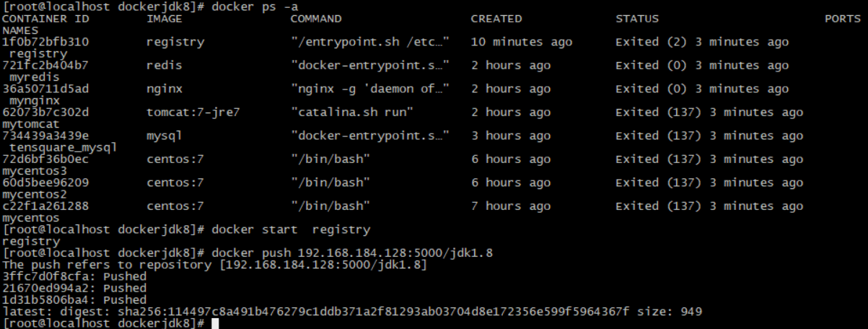Click the mysql image name
The width and height of the screenshot is (868, 329).
[x=164, y=136]
